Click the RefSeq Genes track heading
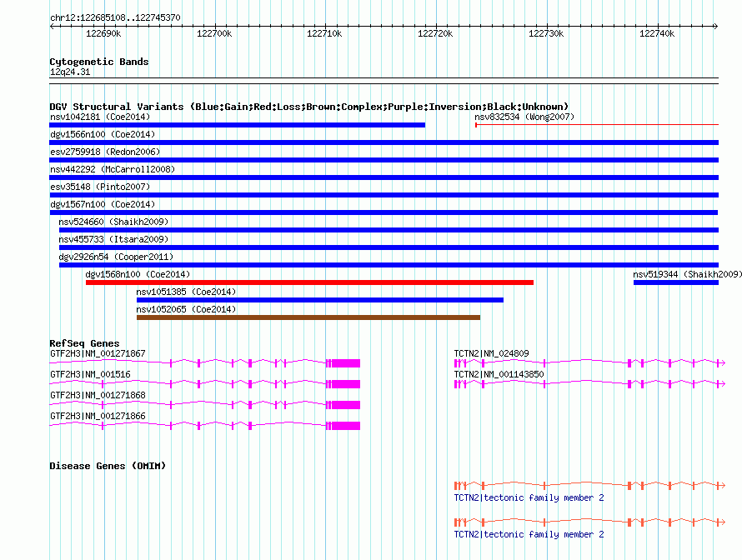Image resolution: width=742 pixels, height=560 pixels. 85,343
